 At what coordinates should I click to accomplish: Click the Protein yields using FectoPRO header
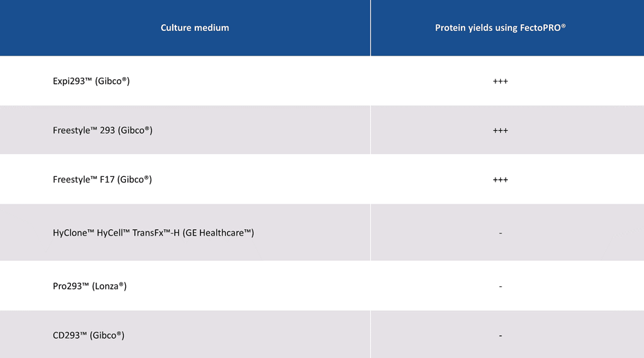click(x=500, y=28)
